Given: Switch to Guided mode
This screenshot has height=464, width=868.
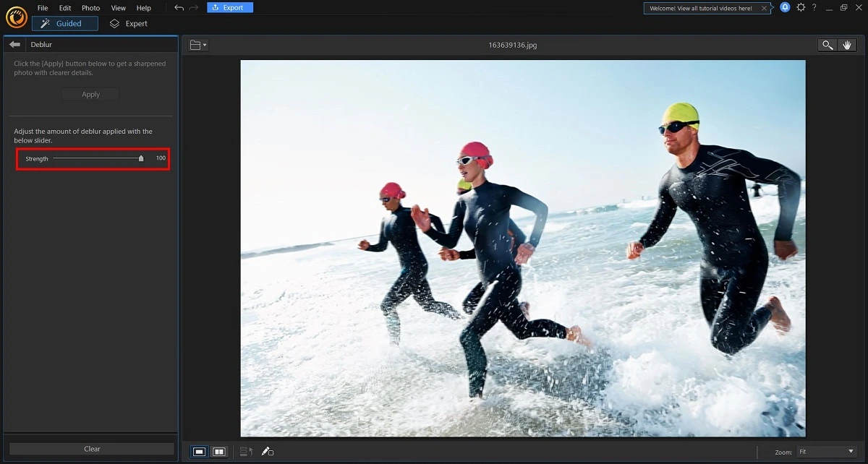Looking at the screenshot, I should click(x=65, y=24).
